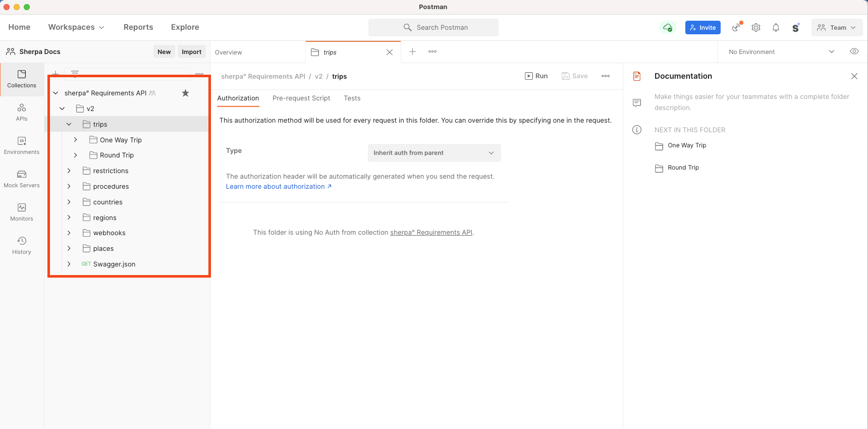Expand the Swagger.json request chevron
Screen dimensions: 868x429
click(x=69, y=264)
